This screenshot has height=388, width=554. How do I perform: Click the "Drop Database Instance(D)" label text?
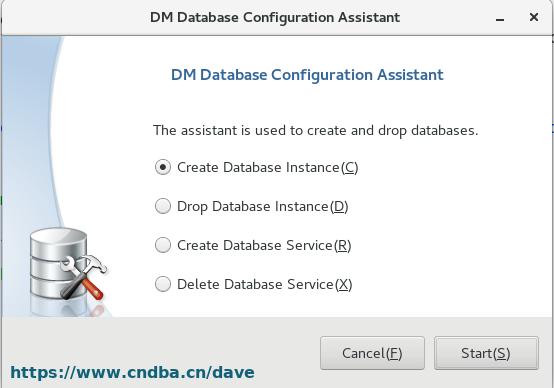tap(263, 207)
